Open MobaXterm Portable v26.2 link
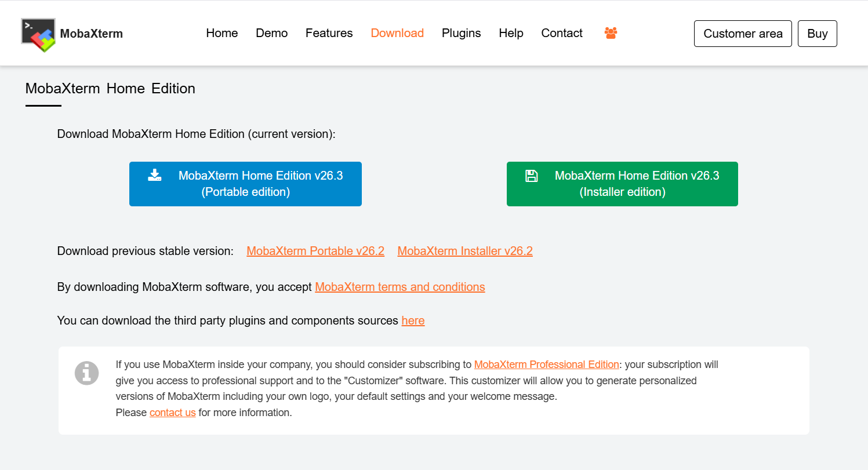 pos(315,251)
